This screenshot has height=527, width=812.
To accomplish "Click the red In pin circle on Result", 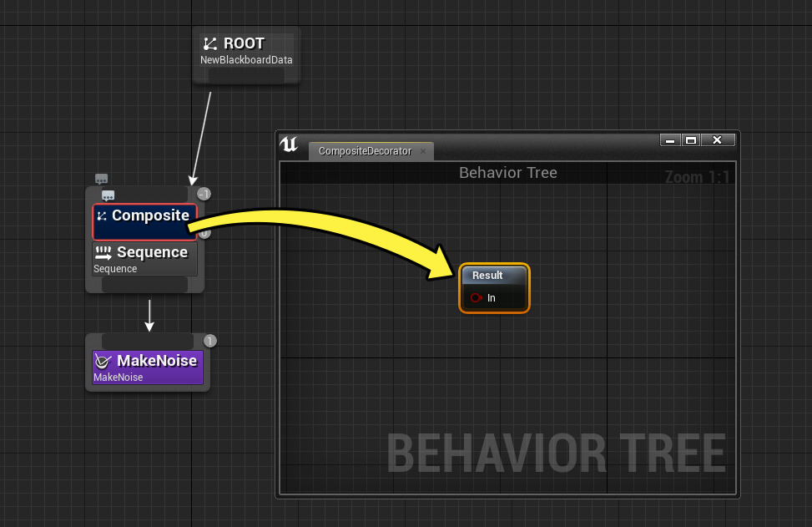I will tap(476, 298).
